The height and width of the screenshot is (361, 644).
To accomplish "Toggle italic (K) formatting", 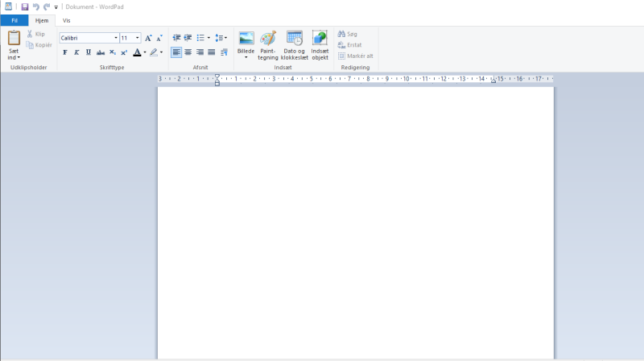I will click(76, 52).
